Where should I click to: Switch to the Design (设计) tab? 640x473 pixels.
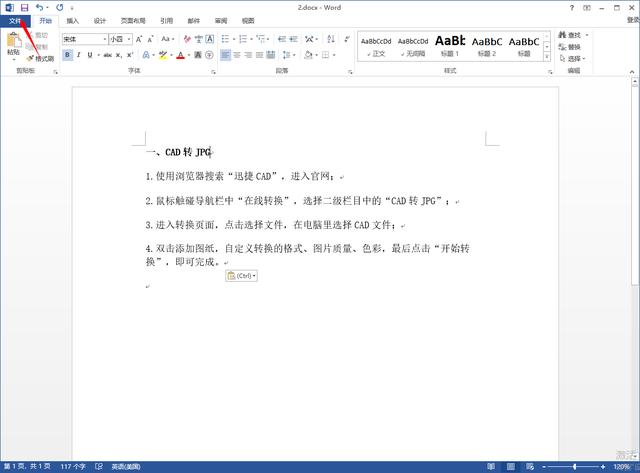point(100,21)
